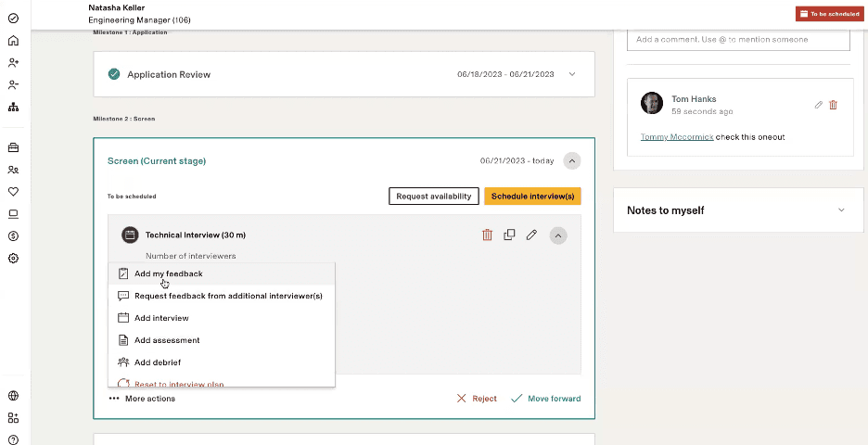Collapse the Technical Interview details
Image resolution: width=868 pixels, height=445 pixels.
(557, 235)
